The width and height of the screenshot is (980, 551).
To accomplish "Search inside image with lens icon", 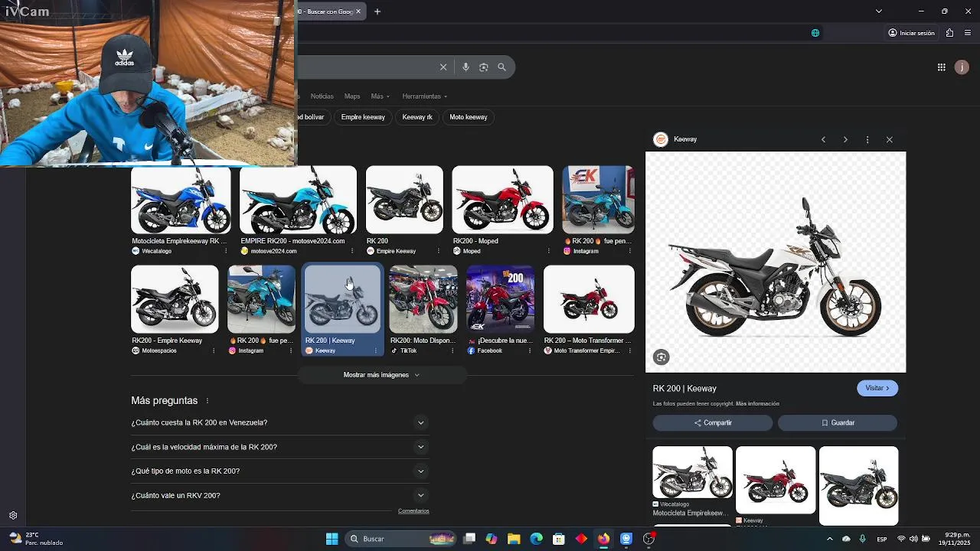I will pyautogui.click(x=661, y=357).
